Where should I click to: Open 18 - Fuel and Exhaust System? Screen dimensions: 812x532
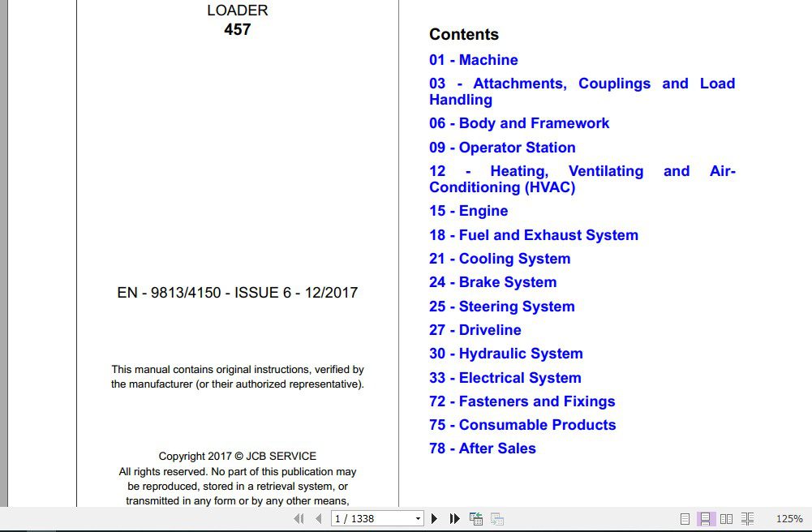(x=534, y=235)
